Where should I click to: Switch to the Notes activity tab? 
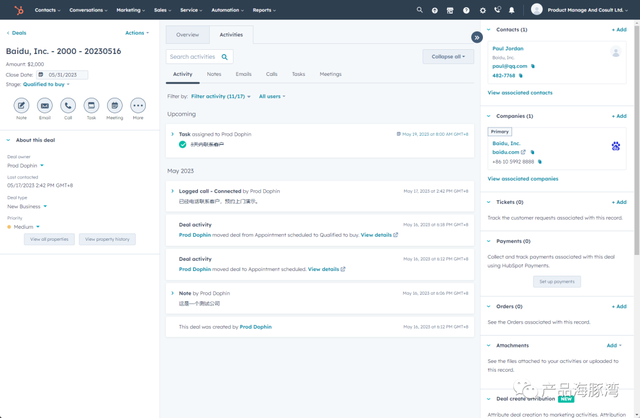pos(214,74)
